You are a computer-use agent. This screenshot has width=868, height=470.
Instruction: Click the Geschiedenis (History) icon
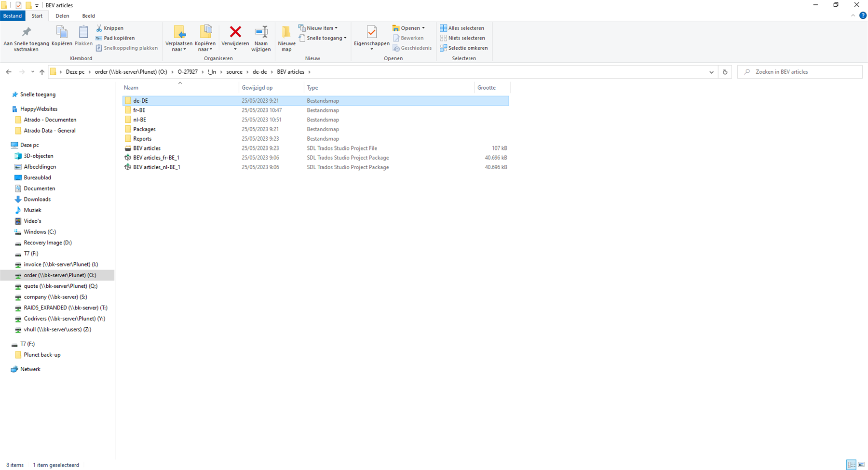[412, 48]
